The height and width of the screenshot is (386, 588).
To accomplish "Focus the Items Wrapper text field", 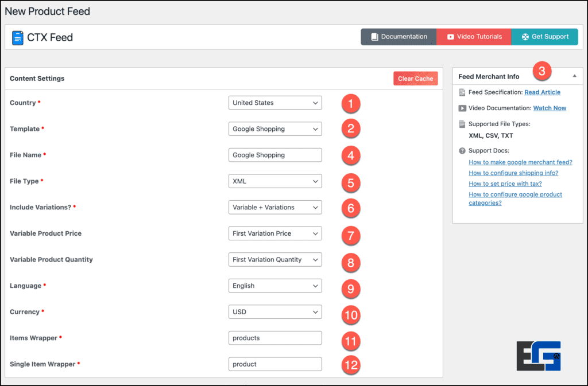I will [x=275, y=338].
